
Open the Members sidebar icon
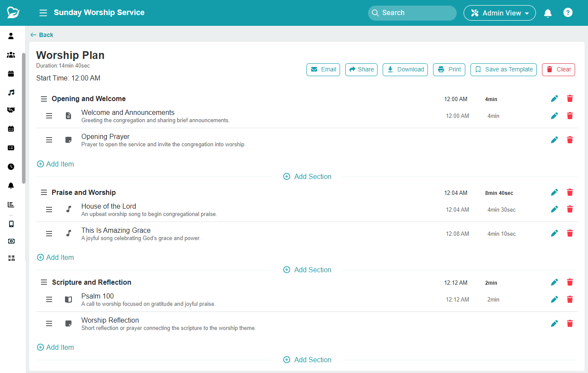coord(11,36)
